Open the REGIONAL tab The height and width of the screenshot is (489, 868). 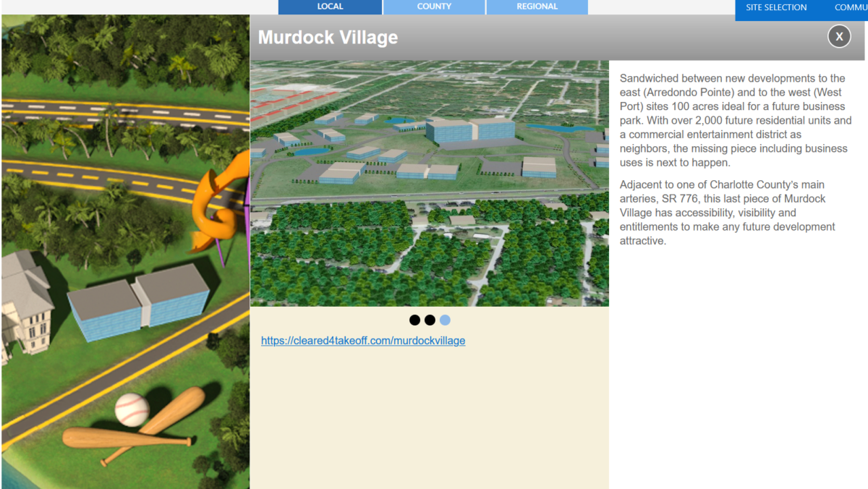(537, 7)
